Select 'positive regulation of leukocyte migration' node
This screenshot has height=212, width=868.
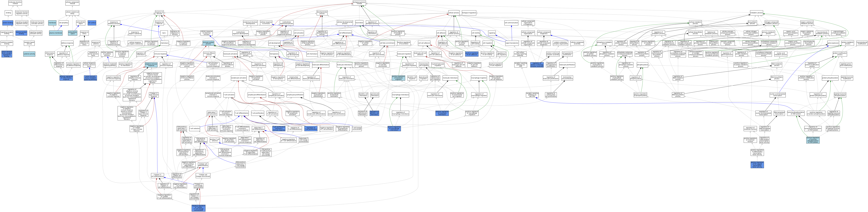click(398, 78)
